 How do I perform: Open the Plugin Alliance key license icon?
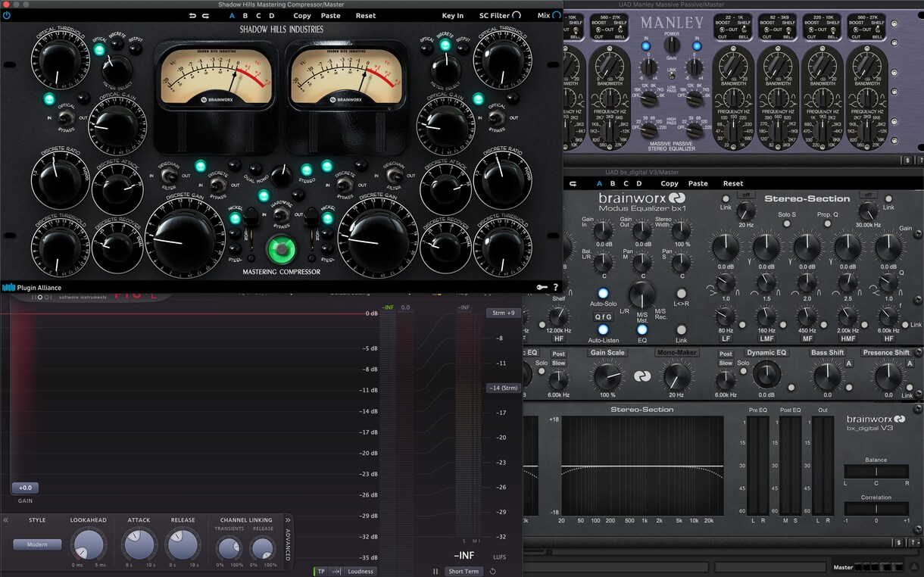pos(542,288)
